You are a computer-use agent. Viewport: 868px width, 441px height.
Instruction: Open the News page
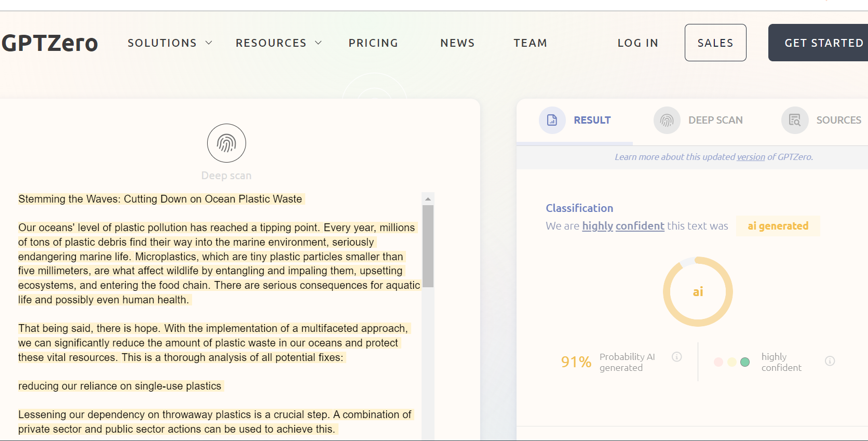[x=457, y=43]
